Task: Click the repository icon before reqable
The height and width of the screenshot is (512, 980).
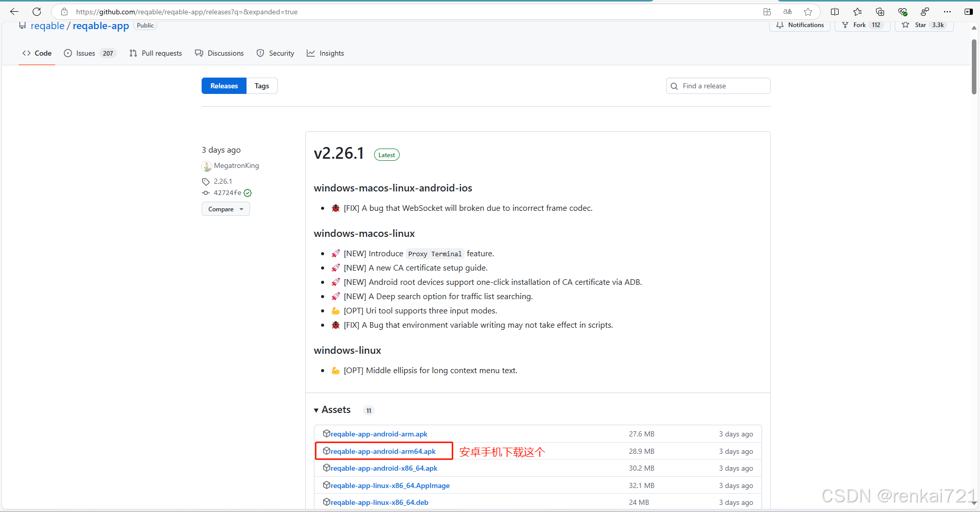Action: [x=22, y=26]
